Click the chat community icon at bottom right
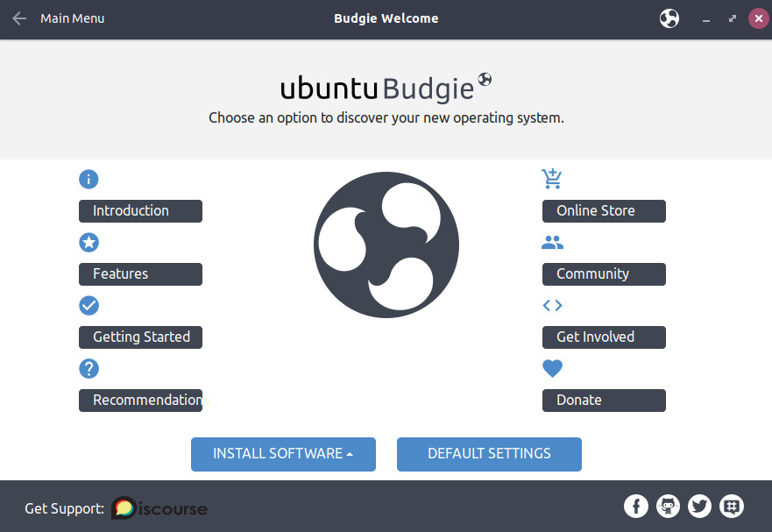This screenshot has height=532, width=772. (x=731, y=506)
